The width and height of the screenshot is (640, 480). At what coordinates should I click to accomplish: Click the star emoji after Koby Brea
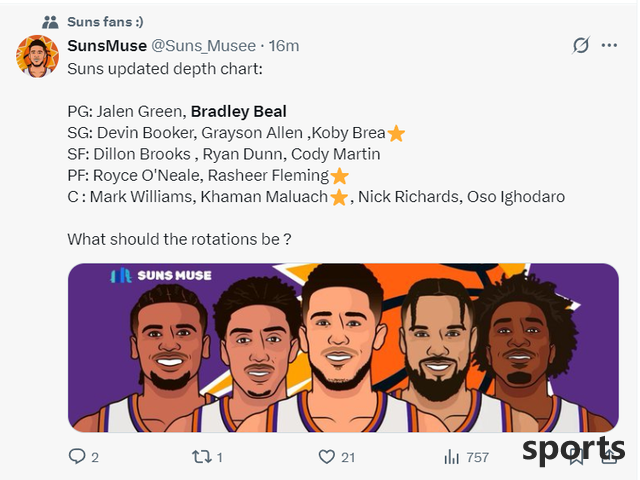click(396, 133)
